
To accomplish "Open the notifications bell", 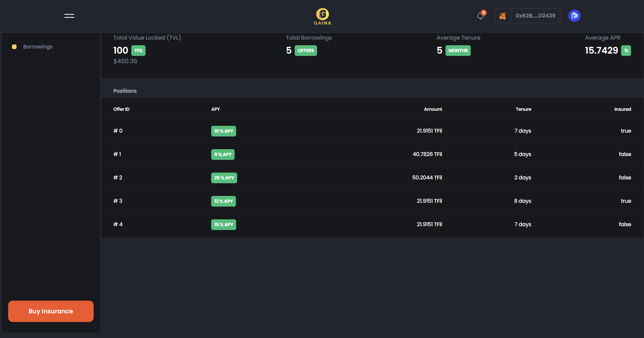I will 480,16.
